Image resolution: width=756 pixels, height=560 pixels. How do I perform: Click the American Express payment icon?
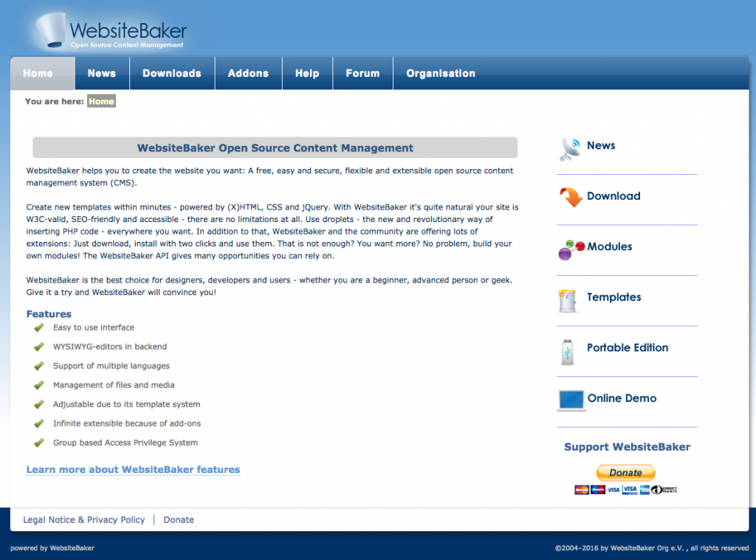pyautogui.click(x=645, y=489)
